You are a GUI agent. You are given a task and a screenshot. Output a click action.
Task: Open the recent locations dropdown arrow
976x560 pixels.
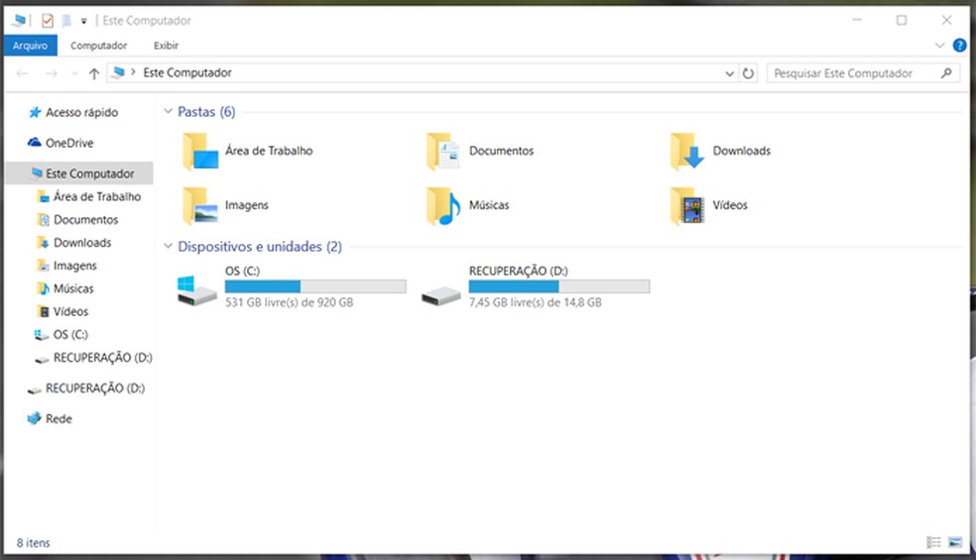point(74,73)
